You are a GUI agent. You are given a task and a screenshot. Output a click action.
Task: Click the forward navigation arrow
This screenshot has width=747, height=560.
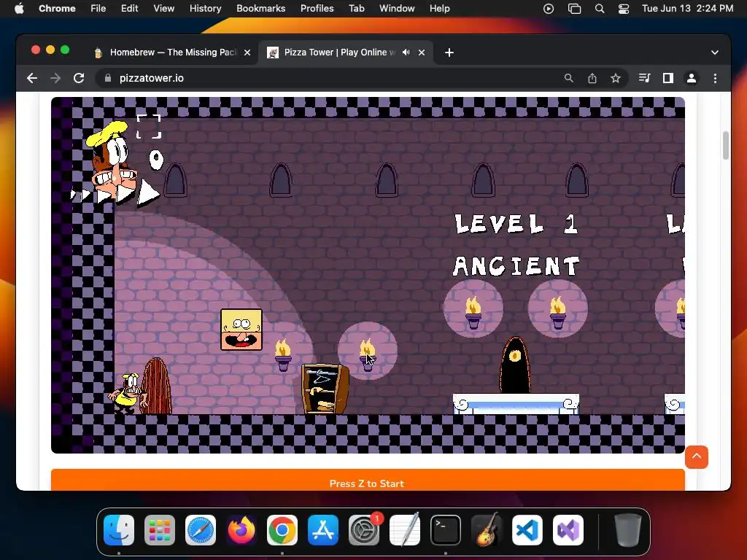point(55,78)
